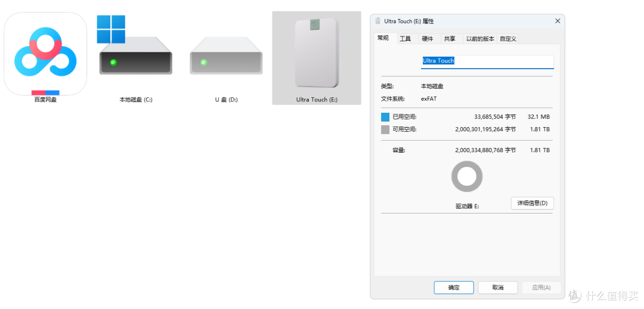Image resolution: width=644 pixels, height=309 pixels.
Task: Go to the 以前的版本 tab
Action: (480, 39)
